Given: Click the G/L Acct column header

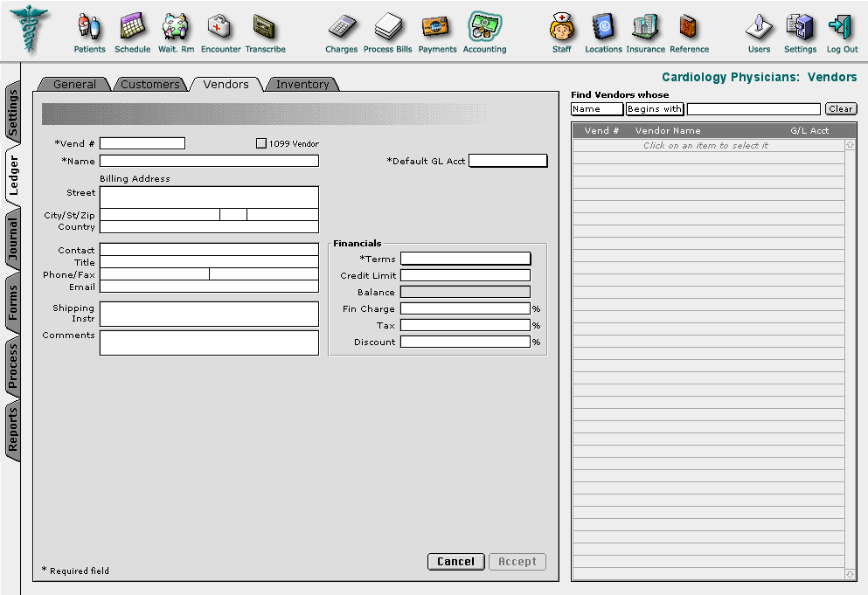Looking at the screenshot, I should 809,131.
